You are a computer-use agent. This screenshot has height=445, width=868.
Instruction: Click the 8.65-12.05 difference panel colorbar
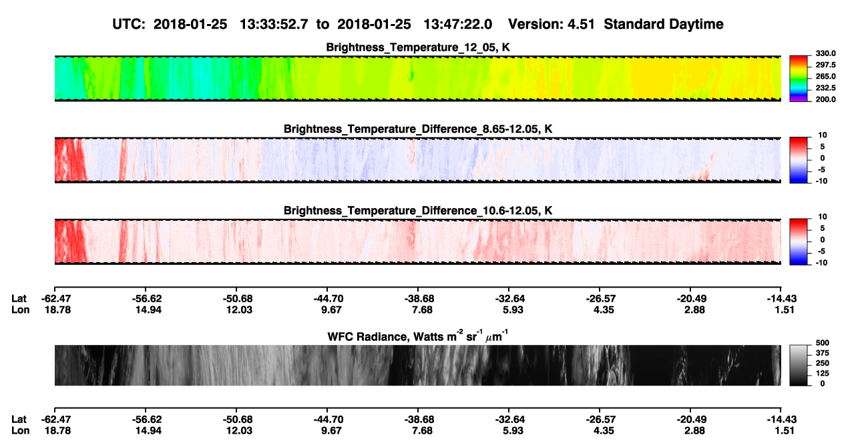[798, 159]
